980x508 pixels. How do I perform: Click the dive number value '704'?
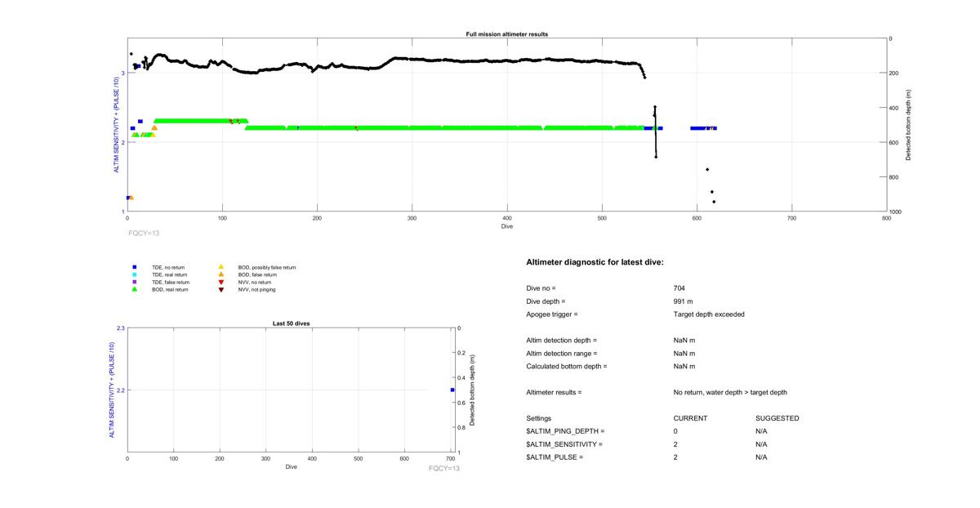(x=679, y=288)
